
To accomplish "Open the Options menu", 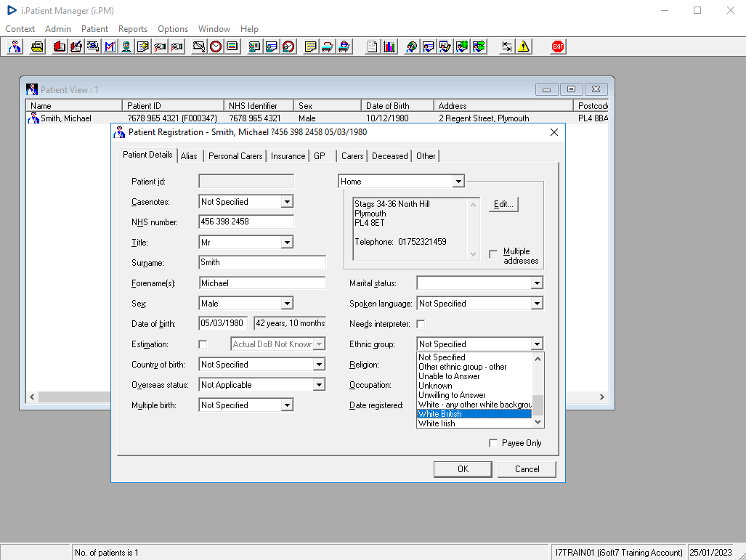I will pyautogui.click(x=173, y=29).
